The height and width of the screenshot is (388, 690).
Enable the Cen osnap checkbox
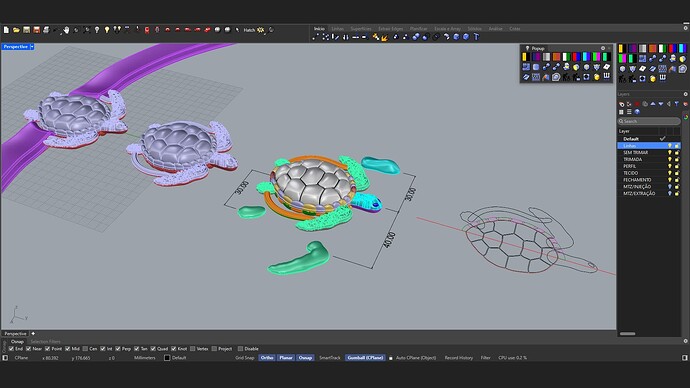tap(85, 348)
